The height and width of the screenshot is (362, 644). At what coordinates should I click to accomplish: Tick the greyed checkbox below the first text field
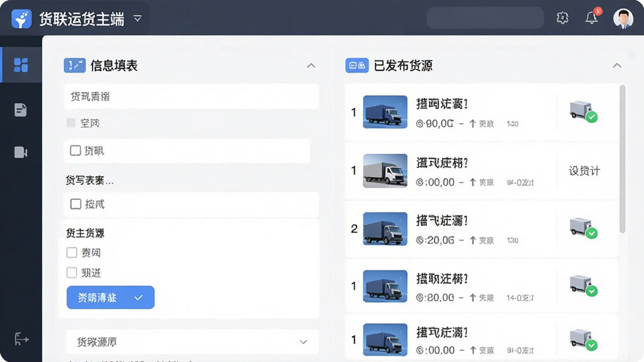point(71,123)
